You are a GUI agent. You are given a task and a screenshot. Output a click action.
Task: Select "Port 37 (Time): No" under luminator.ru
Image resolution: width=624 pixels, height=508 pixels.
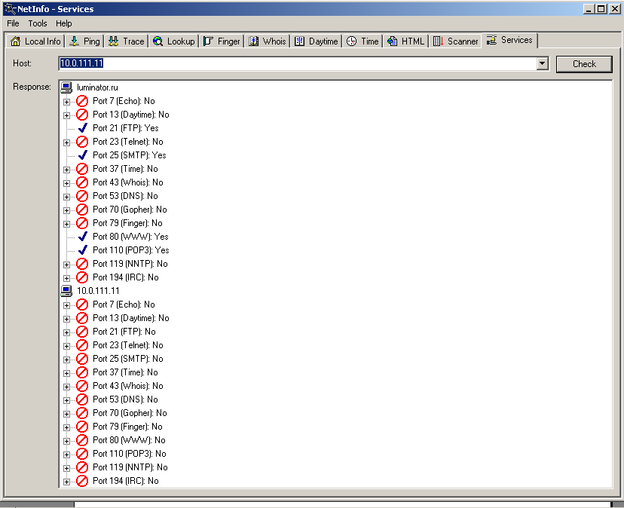[x=125, y=169]
